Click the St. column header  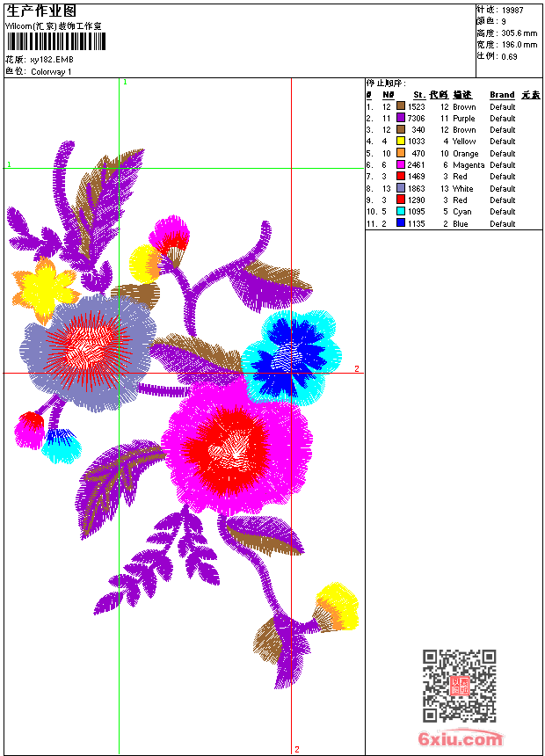coord(419,95)
